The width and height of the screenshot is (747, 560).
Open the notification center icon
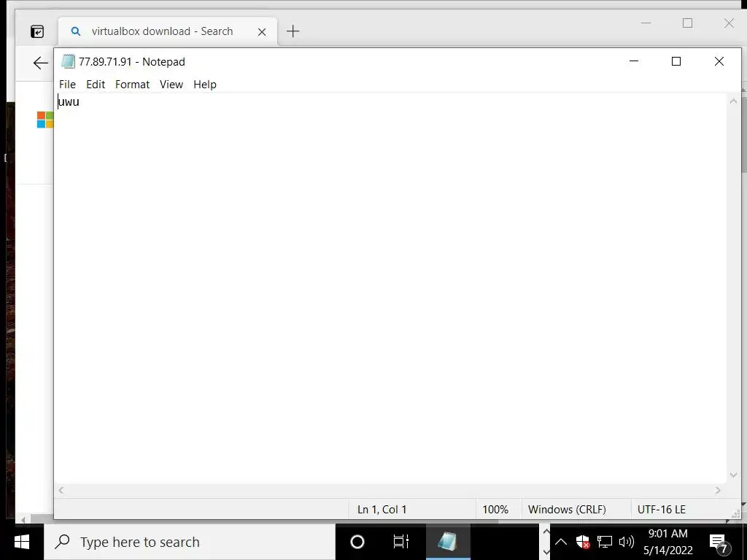[719, 542]
